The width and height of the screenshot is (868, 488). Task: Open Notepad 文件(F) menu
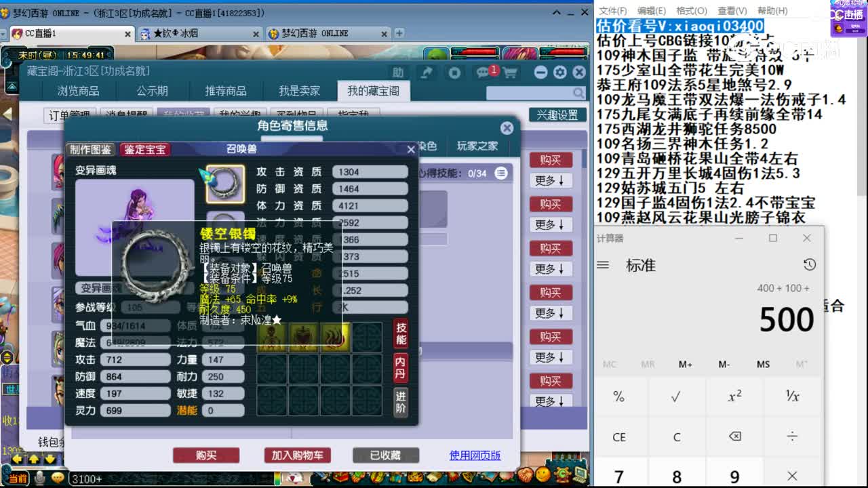613,11
